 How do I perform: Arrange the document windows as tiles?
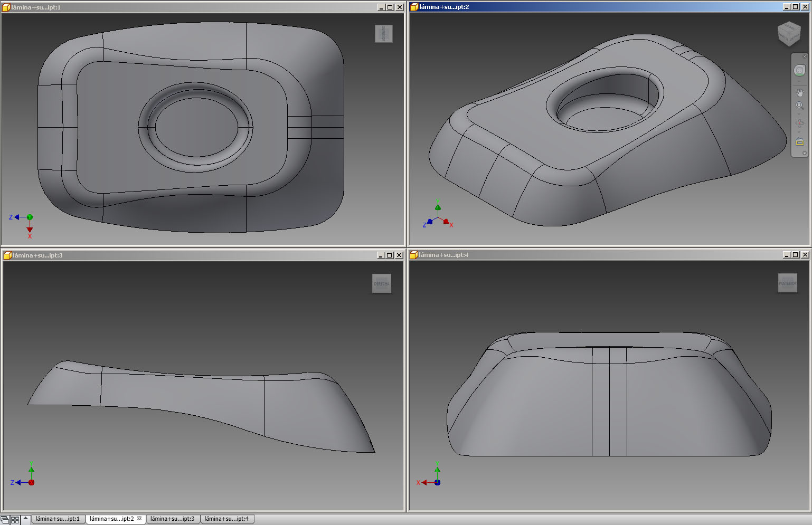15,520
